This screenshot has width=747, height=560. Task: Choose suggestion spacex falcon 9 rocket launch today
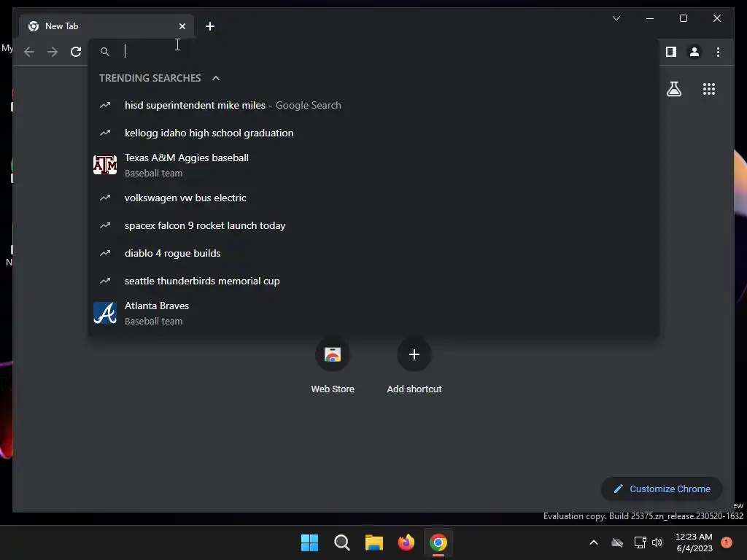click(374, 225)
